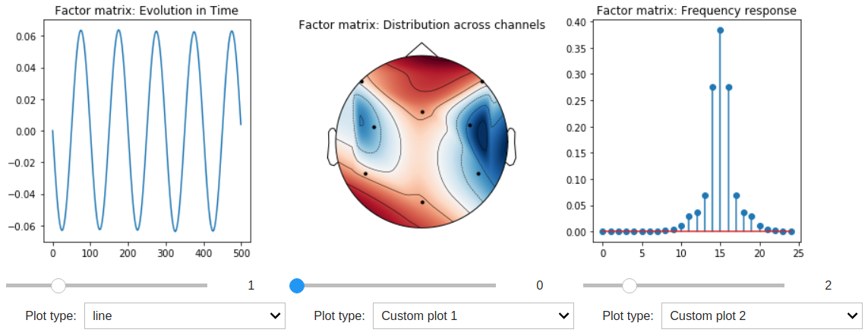Click the slider readout showing 1
Screen dimensions: 868x336
pos(251,286)
